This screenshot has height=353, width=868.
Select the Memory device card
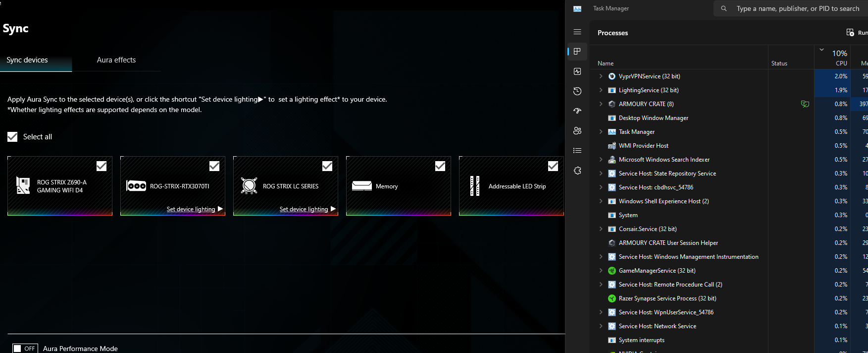[x=399, y=186]
